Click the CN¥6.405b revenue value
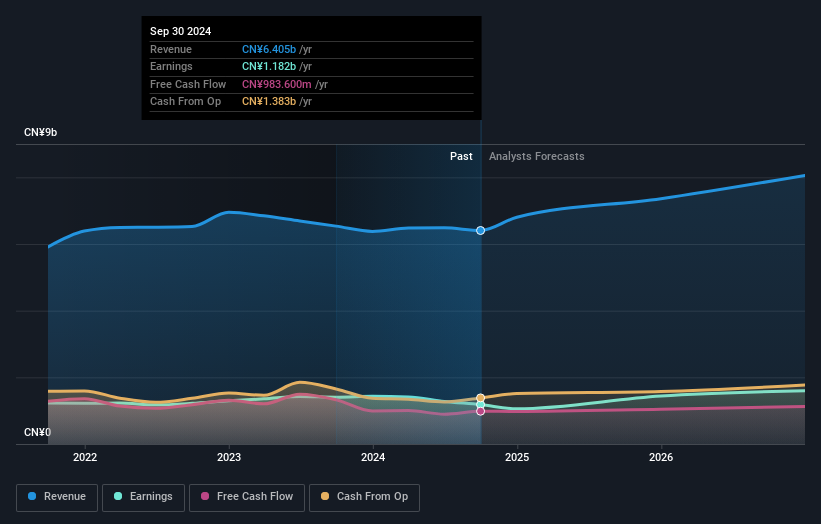 click(x=269, y=49)
